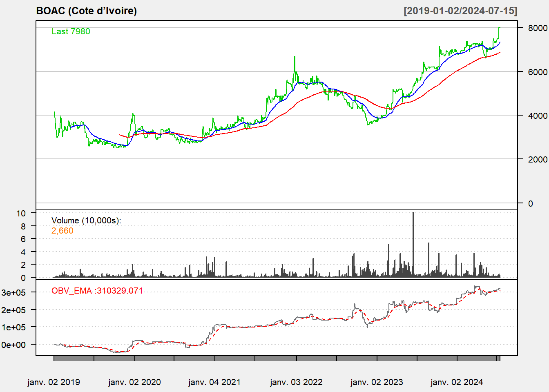This screenshot has width=549, height=392.
Task: Select the janv. 02 2024 date label
Action: [x=457, y=382]
